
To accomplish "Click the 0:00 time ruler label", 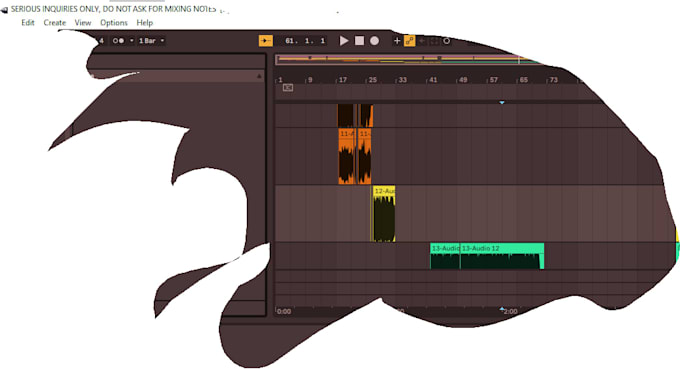I will point(284,311).
